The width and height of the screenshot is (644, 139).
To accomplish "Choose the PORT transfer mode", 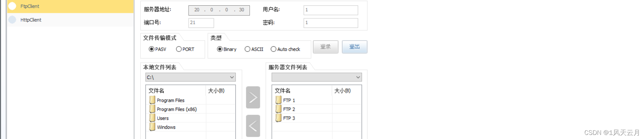I will tap(185, 49).
